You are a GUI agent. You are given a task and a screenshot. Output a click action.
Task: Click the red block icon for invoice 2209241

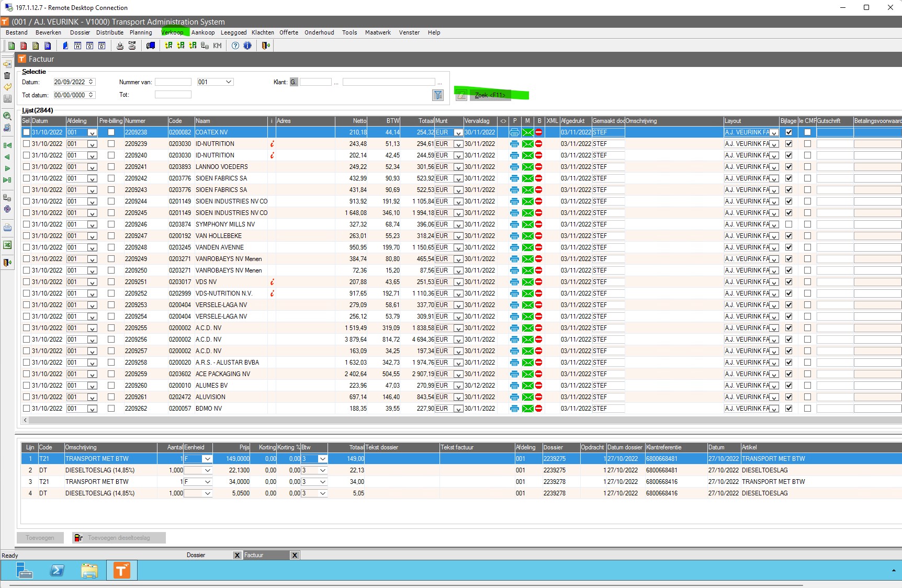(538, 167)
